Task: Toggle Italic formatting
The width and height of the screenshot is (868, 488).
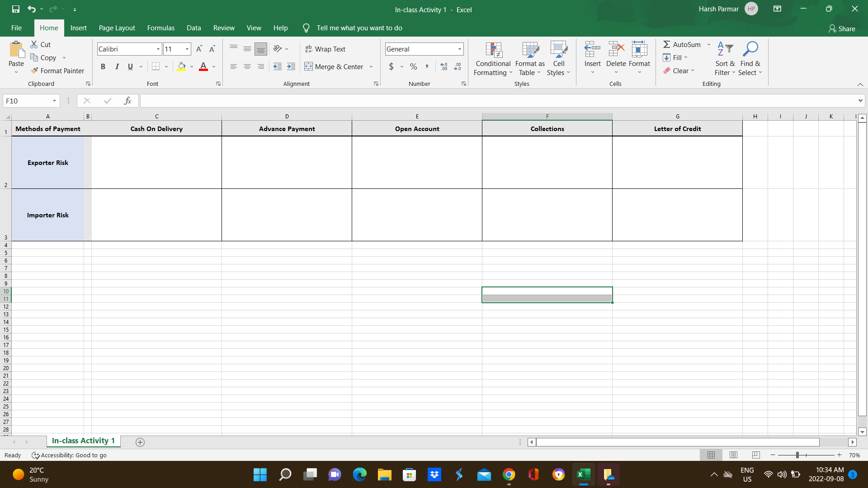Action: click(117, 66)
